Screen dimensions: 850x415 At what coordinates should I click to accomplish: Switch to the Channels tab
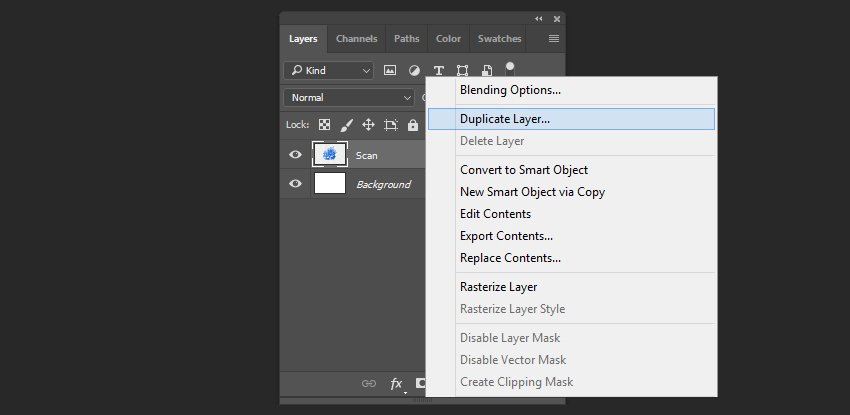point(356,39)
